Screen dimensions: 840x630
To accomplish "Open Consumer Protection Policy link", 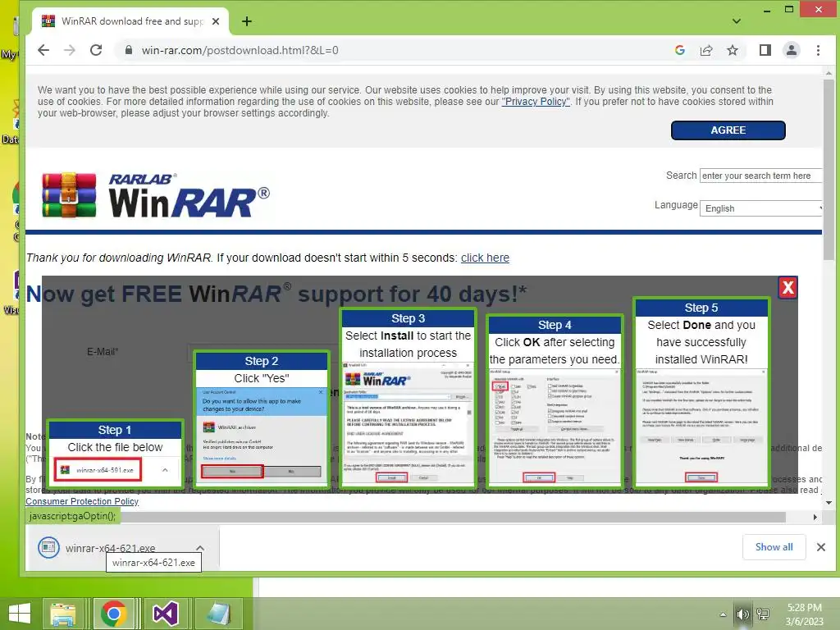I will coord(82,501).
